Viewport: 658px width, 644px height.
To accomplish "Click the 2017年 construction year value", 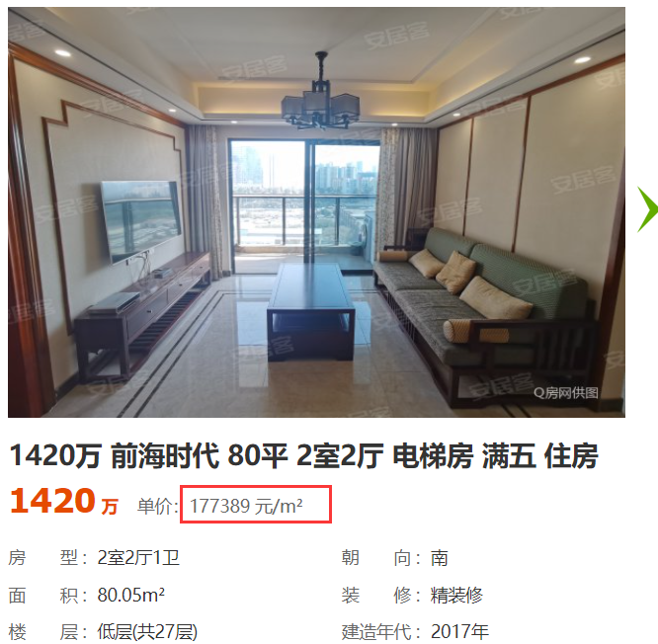I will coord(459,631).
